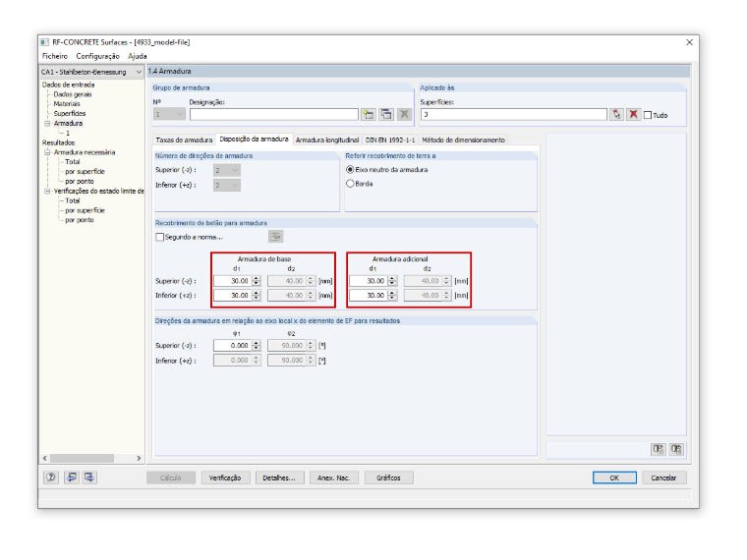Open the Configuração menu

tap(97, 56)
